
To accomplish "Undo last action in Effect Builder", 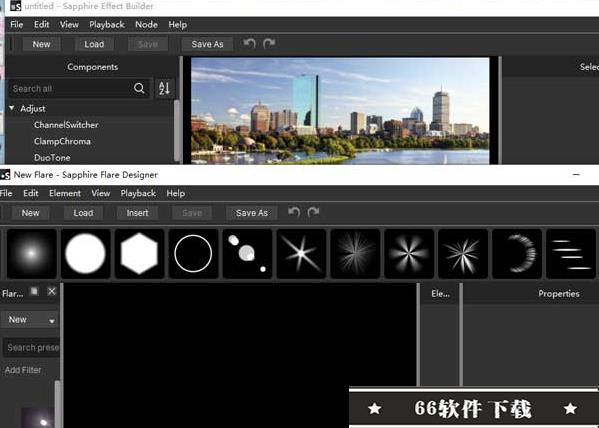I will click(x=249, y=44).
